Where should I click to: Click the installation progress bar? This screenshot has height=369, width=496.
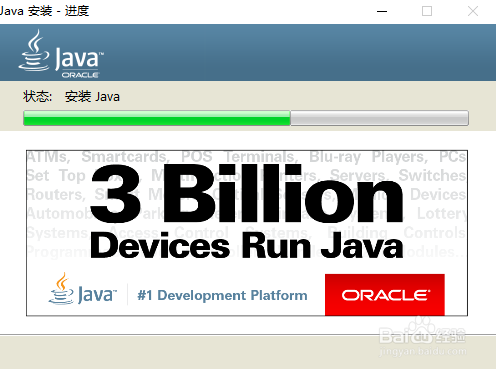[246, 118]
